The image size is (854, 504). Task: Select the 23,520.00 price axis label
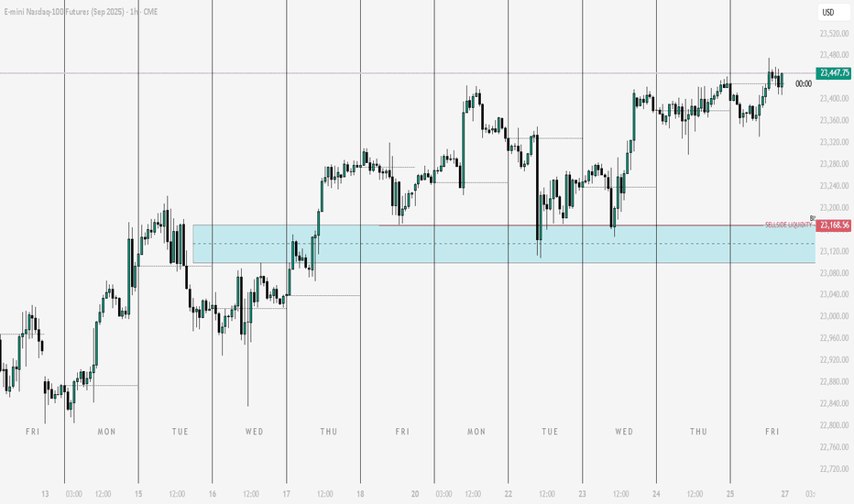tap(834, 34)
